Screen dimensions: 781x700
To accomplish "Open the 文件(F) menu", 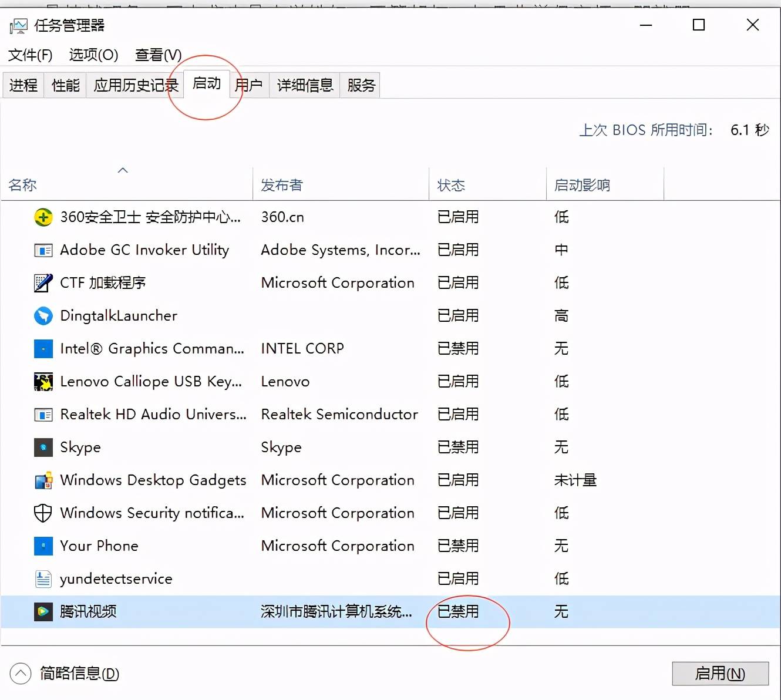I will (30, 55).
